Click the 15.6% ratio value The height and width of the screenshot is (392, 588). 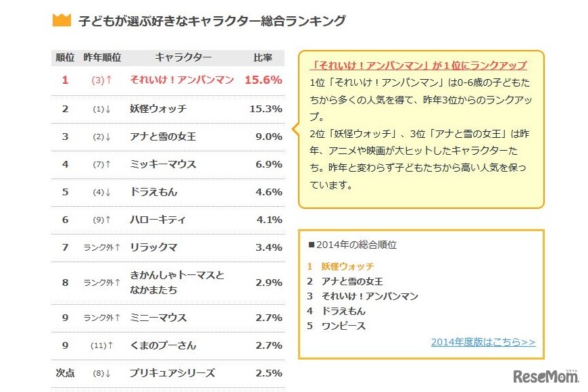pos(263,80)
